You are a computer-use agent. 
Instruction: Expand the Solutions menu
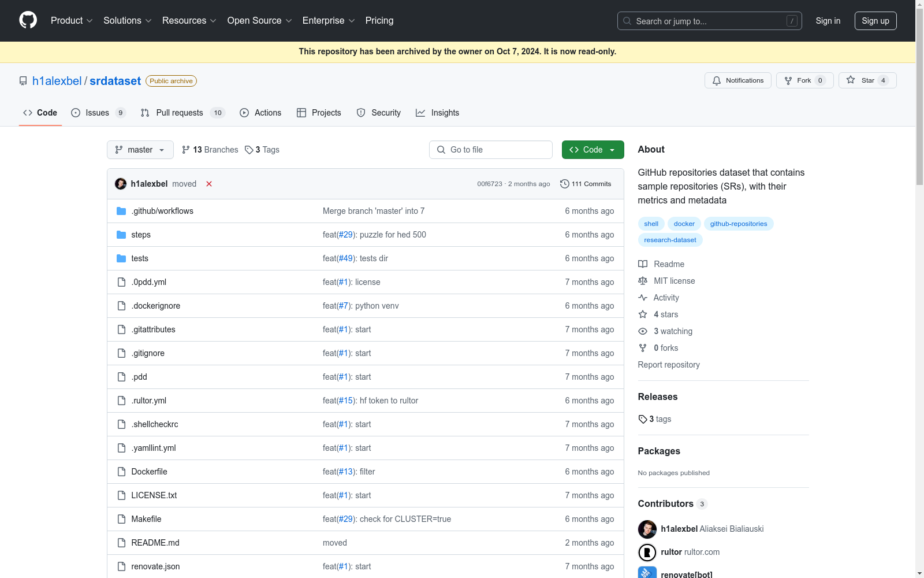click(128, 21)
